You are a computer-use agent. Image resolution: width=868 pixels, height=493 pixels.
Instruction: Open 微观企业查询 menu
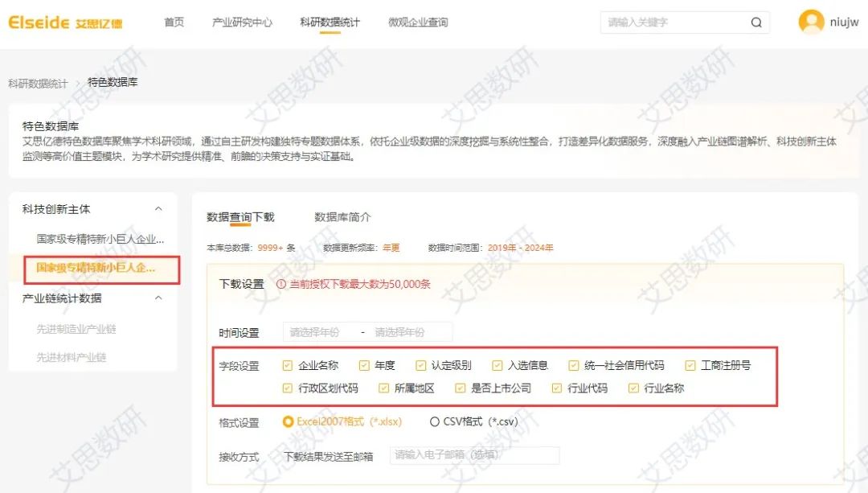pos(418,23)
